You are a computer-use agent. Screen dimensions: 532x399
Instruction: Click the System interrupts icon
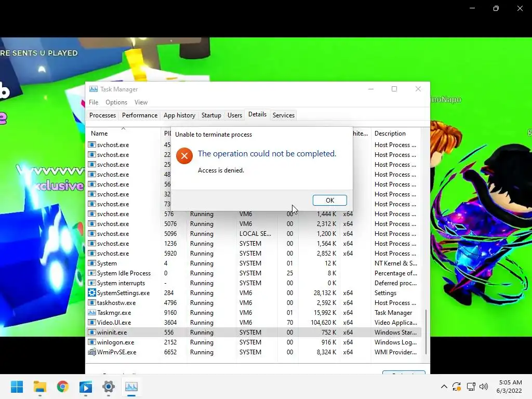click(x=91, y=283)
